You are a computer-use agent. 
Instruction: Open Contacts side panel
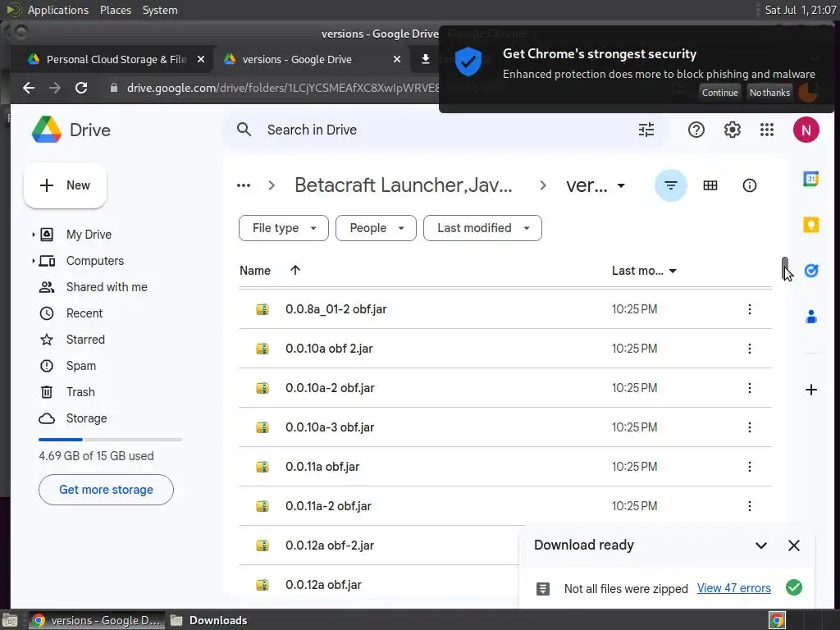810,317
